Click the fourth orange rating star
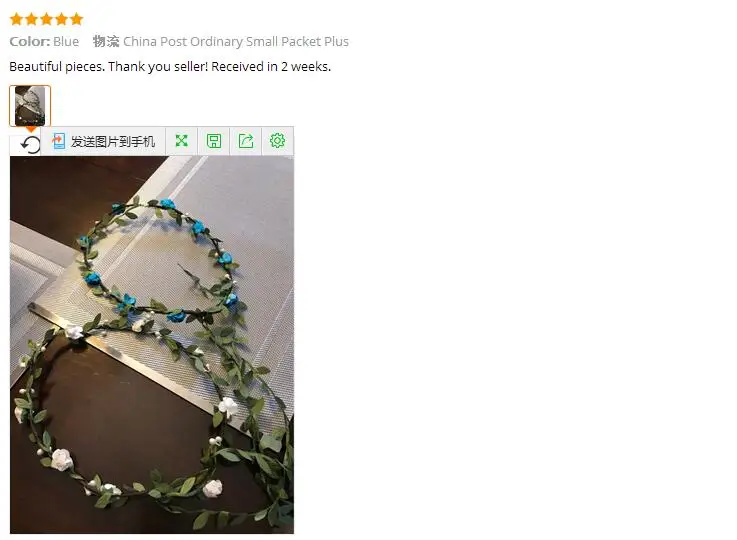 coord(62,19)
